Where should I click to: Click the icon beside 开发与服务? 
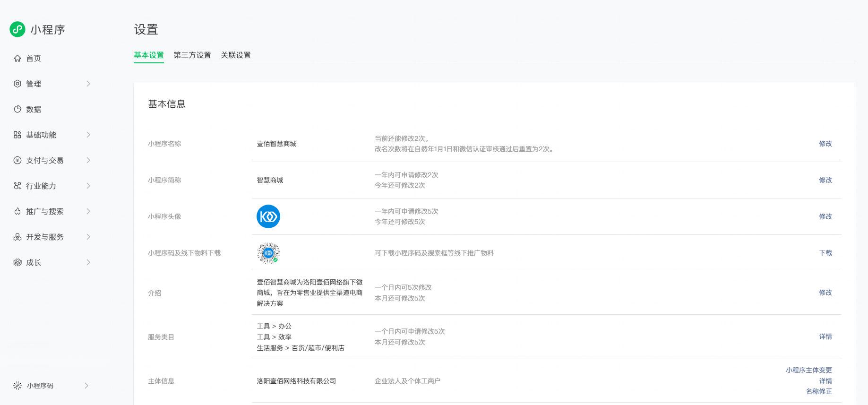tap(17, 237)
